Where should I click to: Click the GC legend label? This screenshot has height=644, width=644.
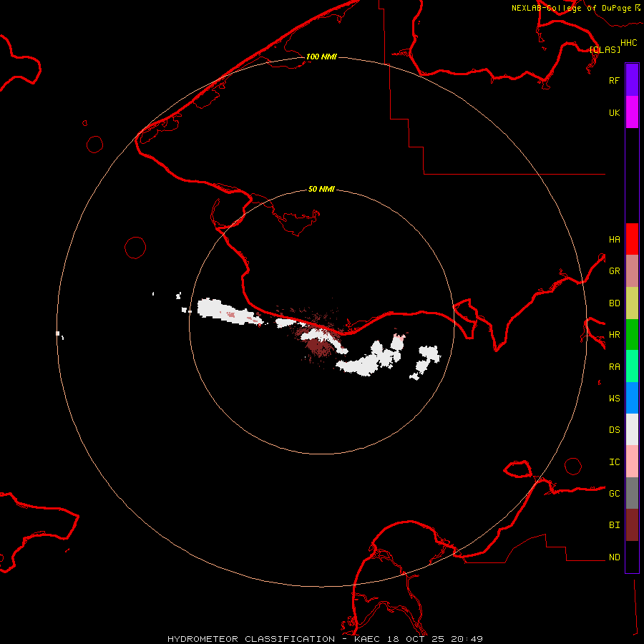[x=614, y=493]
